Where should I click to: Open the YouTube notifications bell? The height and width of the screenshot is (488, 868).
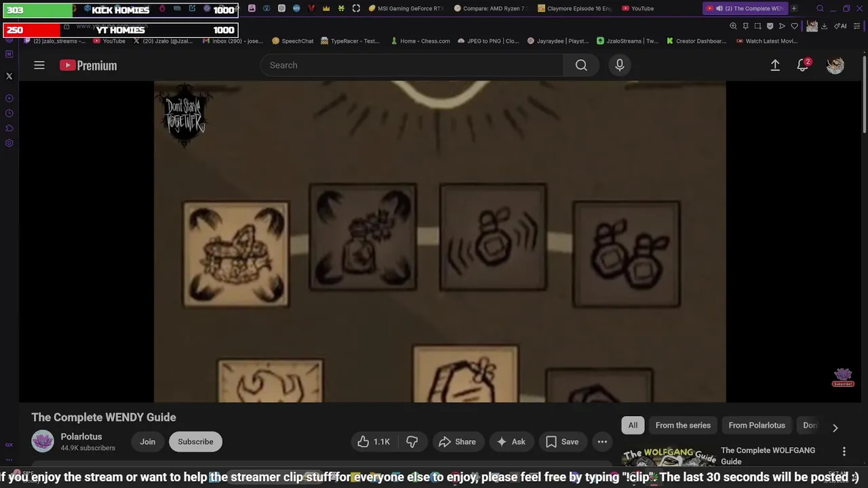click(x=803, y=65)
